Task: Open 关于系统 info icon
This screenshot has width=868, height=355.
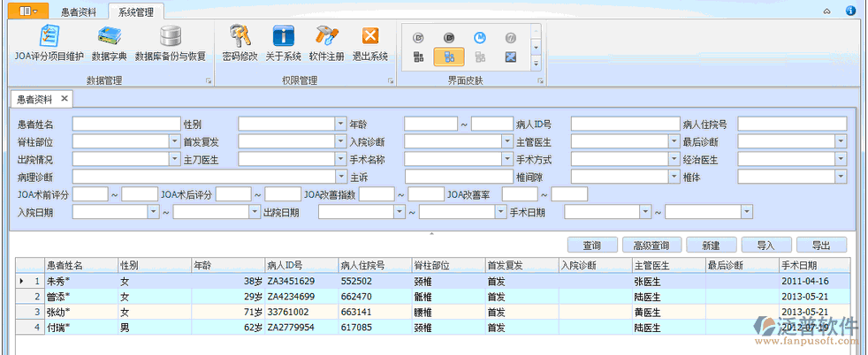Action: tap(283, 43)
